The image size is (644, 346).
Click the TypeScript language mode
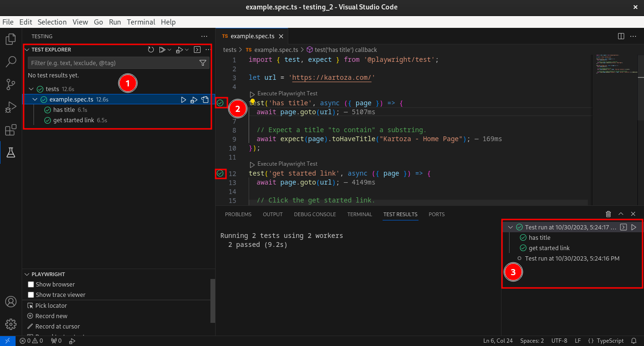pyautogui.click(x=610, y=341)
